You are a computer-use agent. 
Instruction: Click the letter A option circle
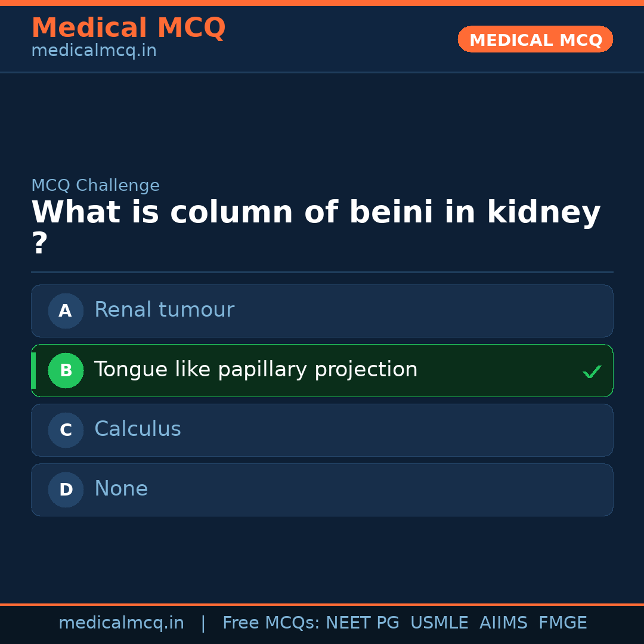pyautogui.click(x=66, y=311)
